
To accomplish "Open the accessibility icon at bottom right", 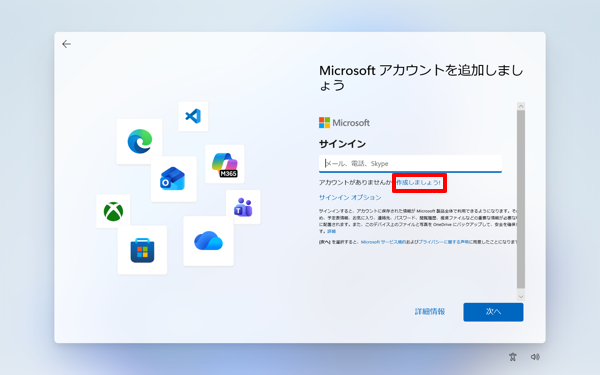I will (x=513, y=357).
